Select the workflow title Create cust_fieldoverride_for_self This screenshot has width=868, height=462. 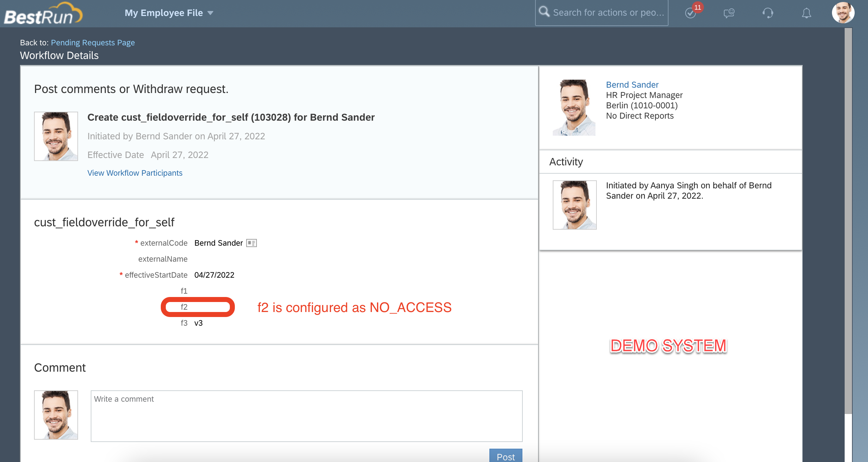[x=231, y=117]
